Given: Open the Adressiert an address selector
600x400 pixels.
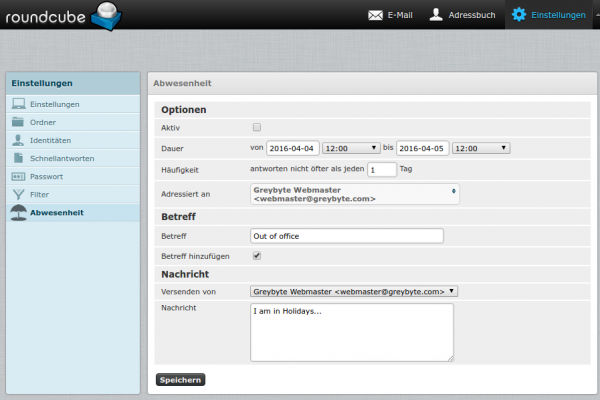Looking at the screenshot, I should [x=355, y=193].
